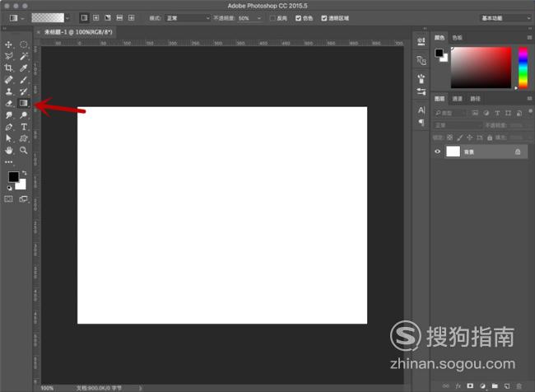
Task: Open the Layers panel options menu
Action: [x=529, y=99]
